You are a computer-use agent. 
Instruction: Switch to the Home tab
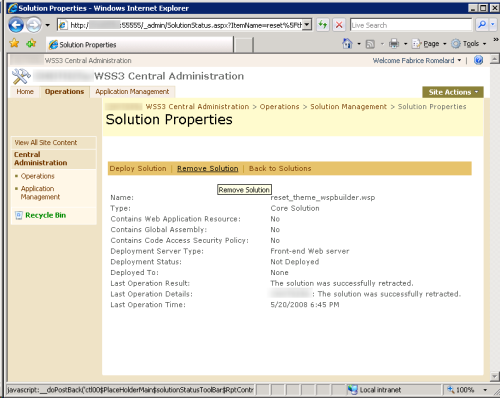25,92
